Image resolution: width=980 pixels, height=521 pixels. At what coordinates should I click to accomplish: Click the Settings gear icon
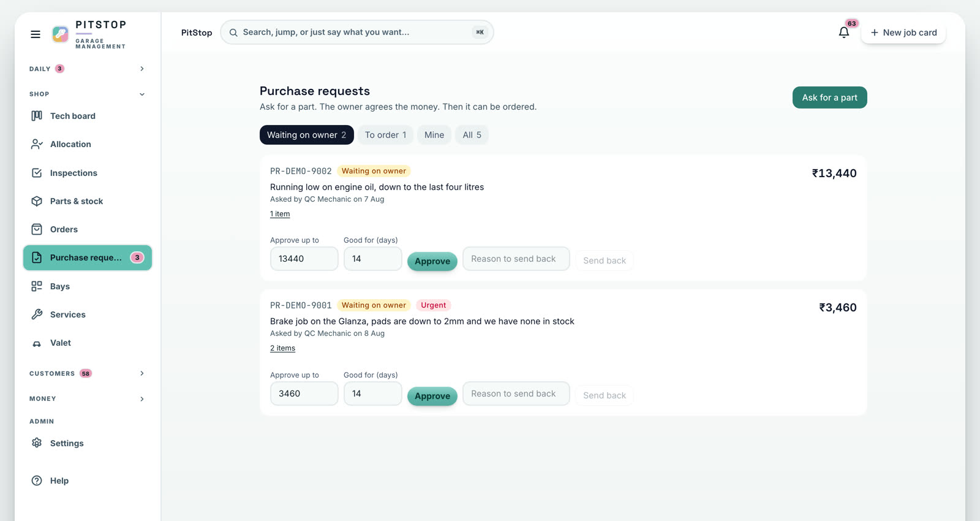click(37, 443)
